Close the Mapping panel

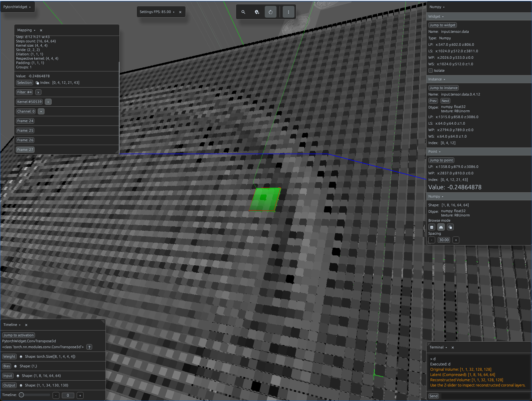point(41,30)
